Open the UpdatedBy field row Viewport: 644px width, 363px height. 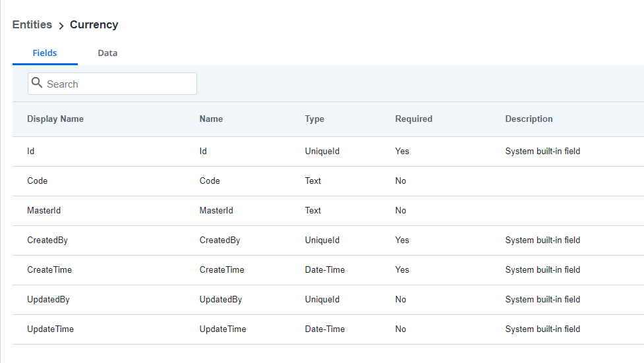point(328,299)
